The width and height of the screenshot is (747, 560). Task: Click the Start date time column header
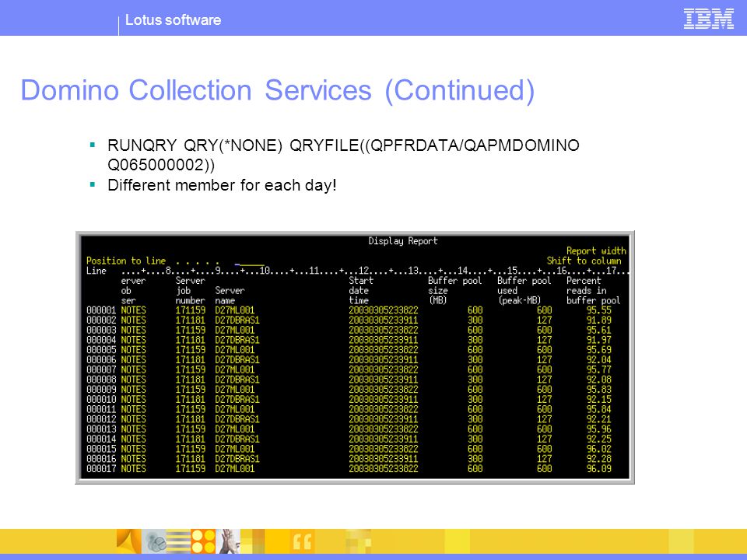(x=361, y=290)
